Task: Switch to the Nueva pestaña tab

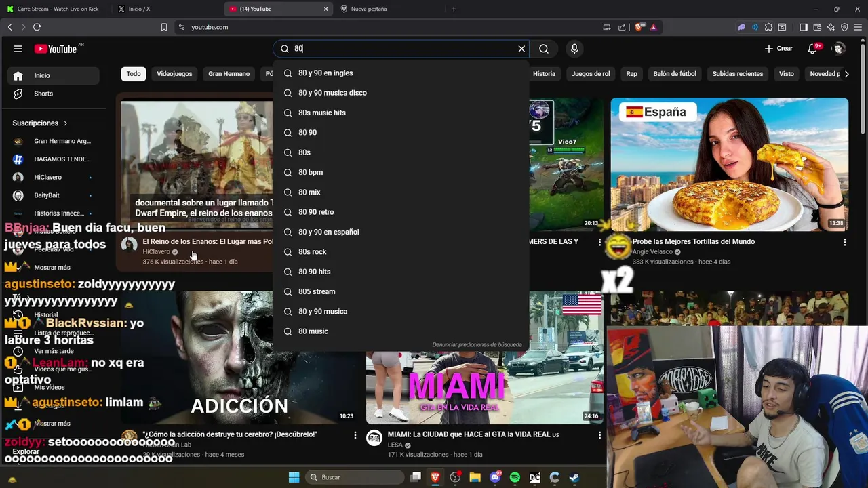Action: pos(389,9)
